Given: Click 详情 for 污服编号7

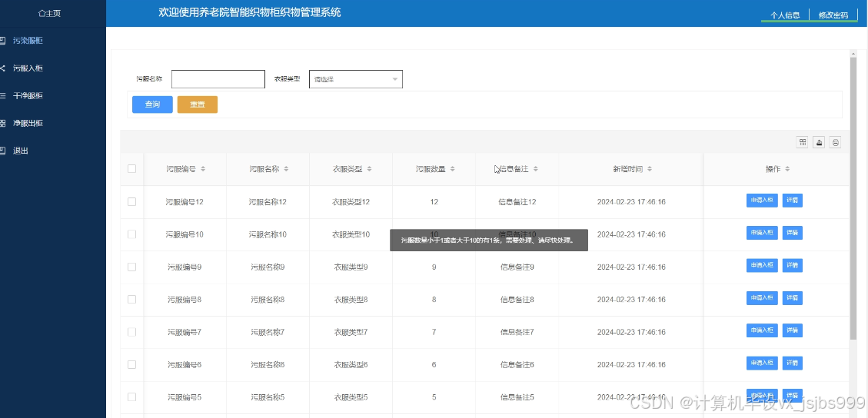Looking at the screenshot, I should (x=792, y=330).
